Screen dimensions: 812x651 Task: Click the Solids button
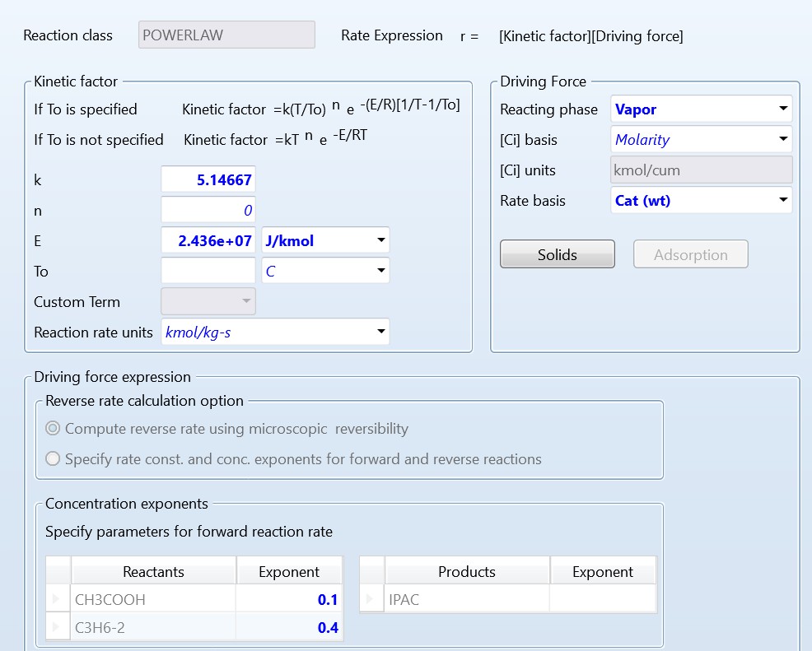tap(558, 255)
